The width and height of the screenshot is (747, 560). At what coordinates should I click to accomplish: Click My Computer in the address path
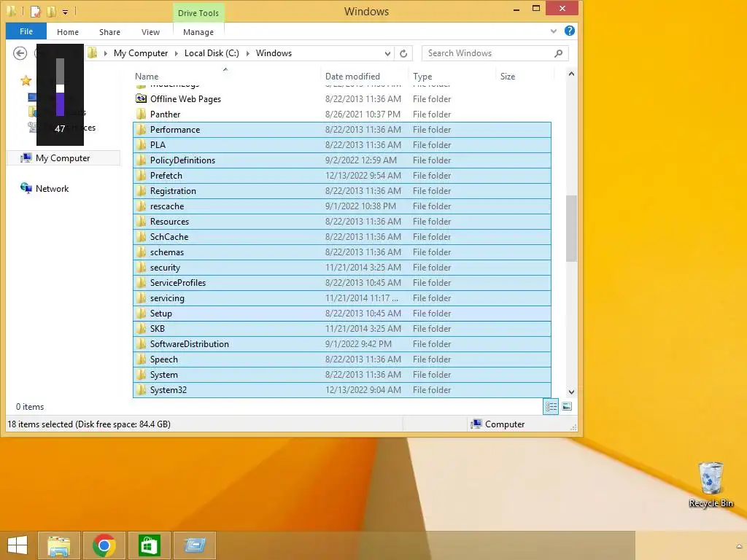coord(141,53)
